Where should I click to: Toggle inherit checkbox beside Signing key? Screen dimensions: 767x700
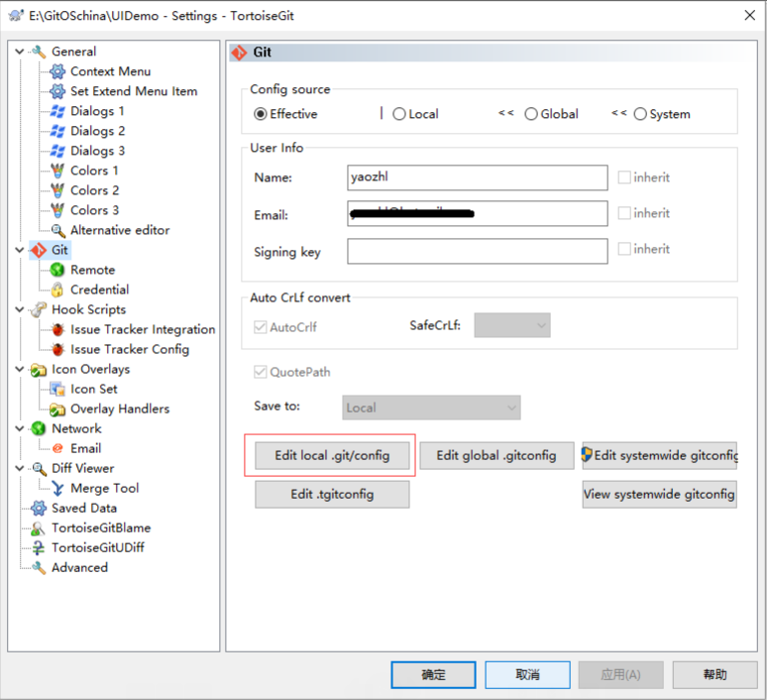624,249
